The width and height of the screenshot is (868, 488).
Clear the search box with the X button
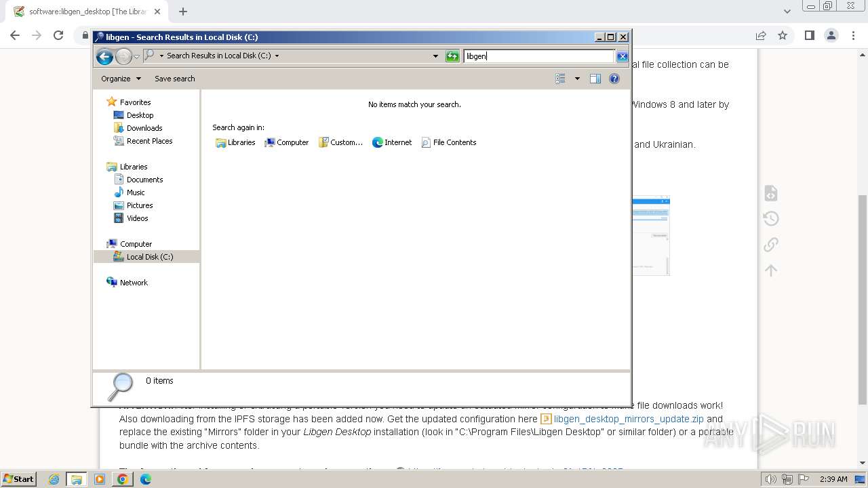622,56
